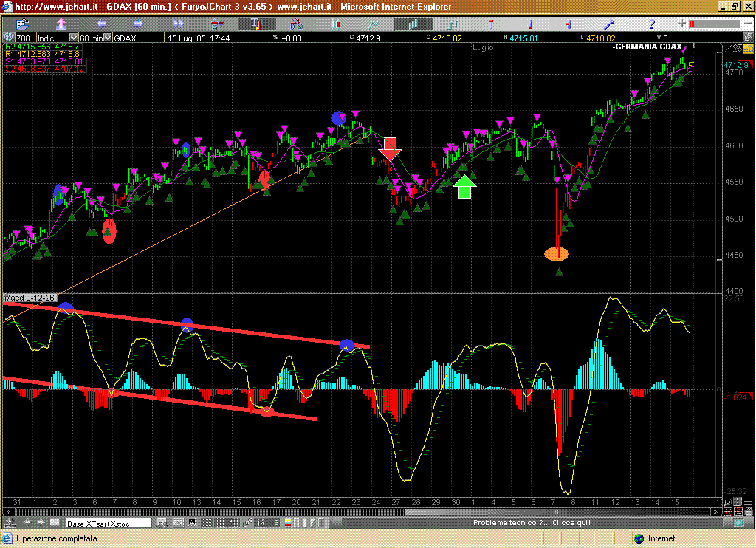This screenshot has width=756, height=548.
Task: Click the question mark help icon
Action: (652, 24)
